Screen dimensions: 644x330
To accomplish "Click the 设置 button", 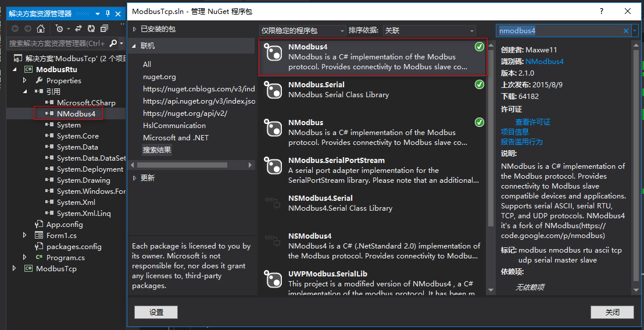I will tap(156, 313).
